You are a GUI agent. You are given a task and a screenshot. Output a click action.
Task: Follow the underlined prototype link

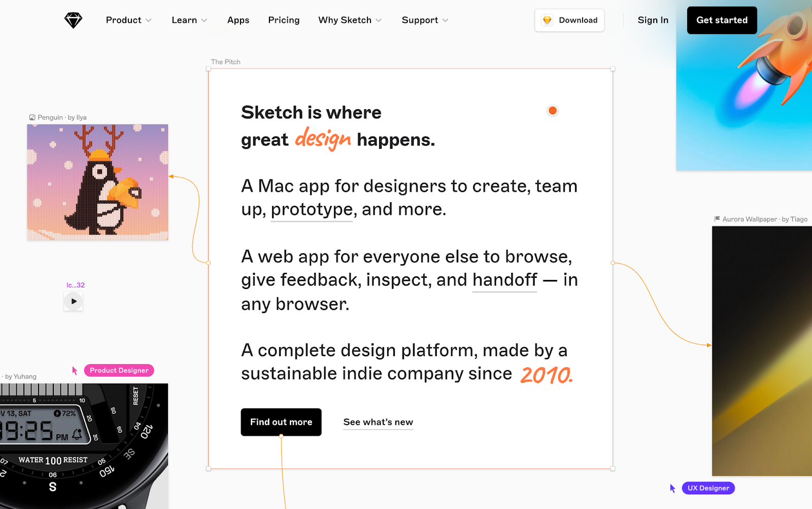coord(312,209)
